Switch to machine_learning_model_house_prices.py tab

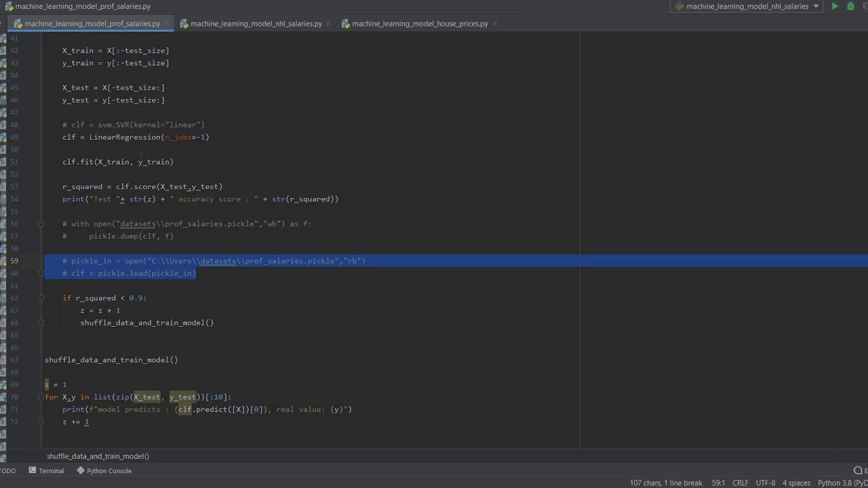point(420,24)
